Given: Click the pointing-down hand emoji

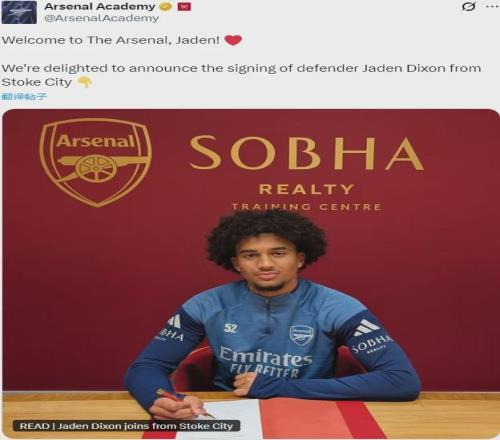Looking at the screenshot, I should [85, 82].
